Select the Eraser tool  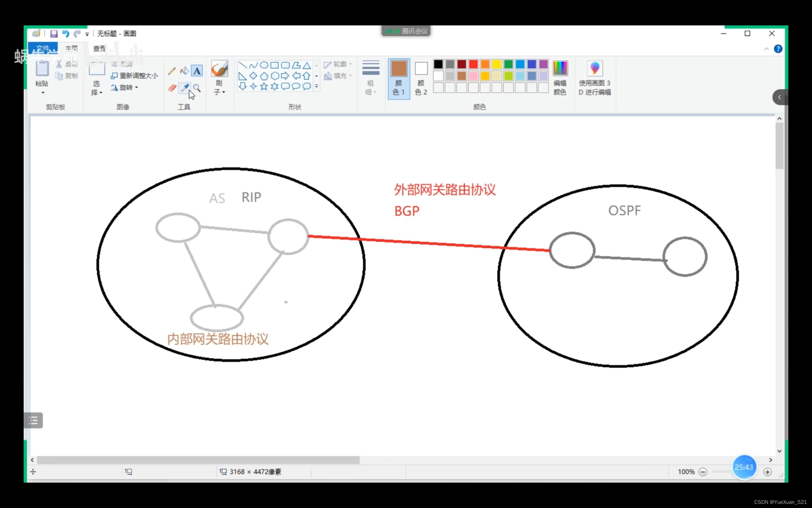(x=172, y=88)
